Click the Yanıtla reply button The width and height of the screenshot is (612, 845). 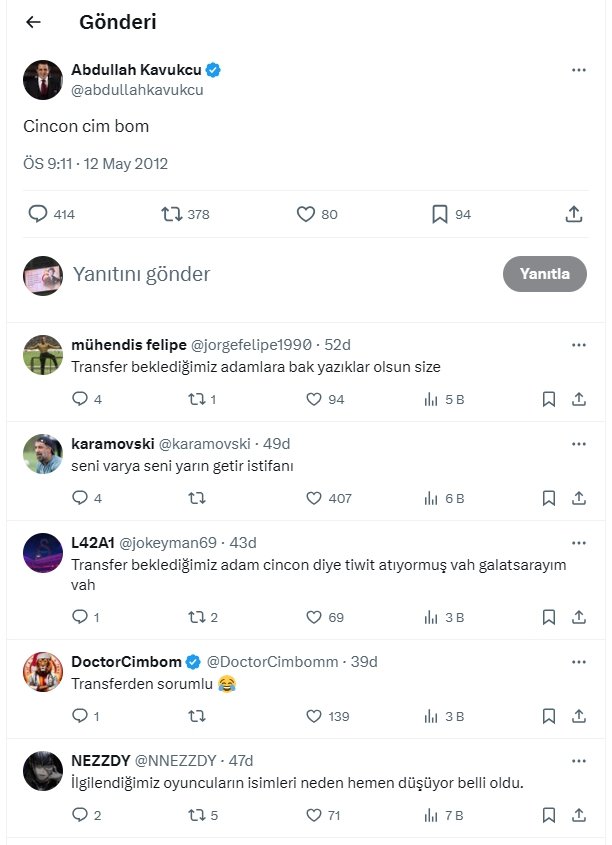click(545, 274)
